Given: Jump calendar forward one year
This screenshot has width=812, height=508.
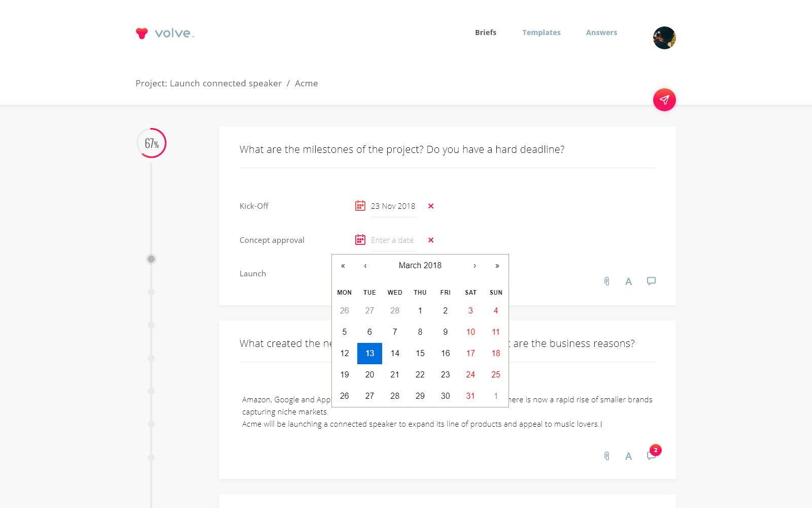Looking at the screenshot, I should click(x=497, y=266).
